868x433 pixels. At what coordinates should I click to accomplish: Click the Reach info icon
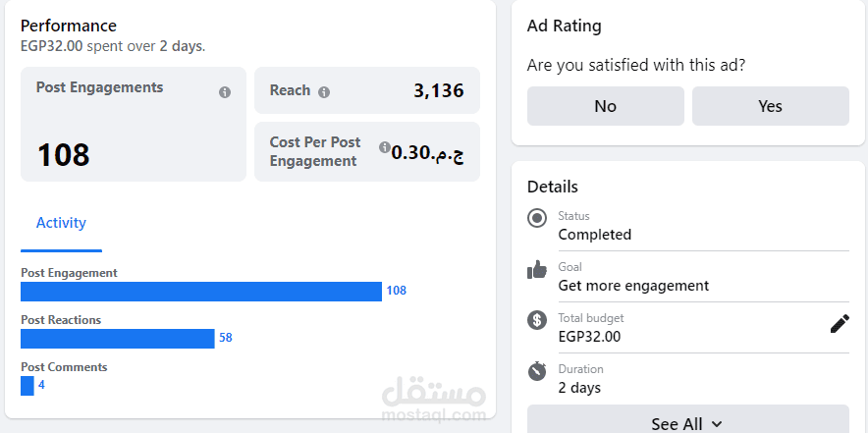[x=324, y=91]
